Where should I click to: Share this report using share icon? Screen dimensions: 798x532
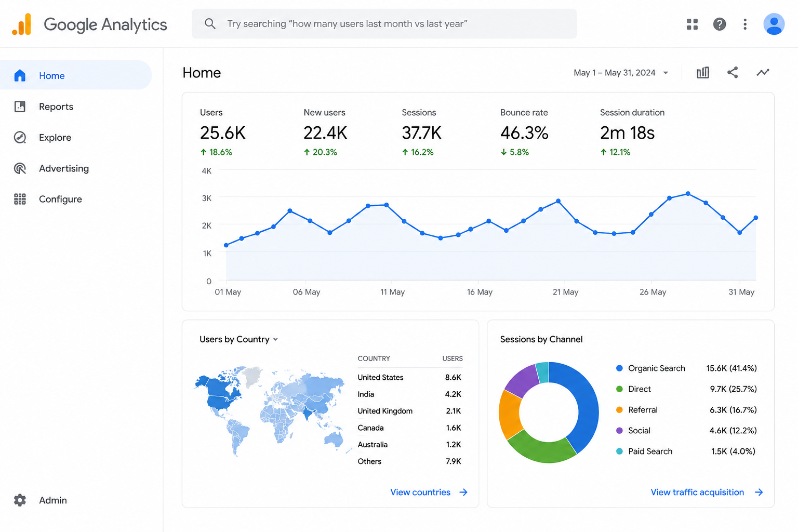click(x=733, y=73)
